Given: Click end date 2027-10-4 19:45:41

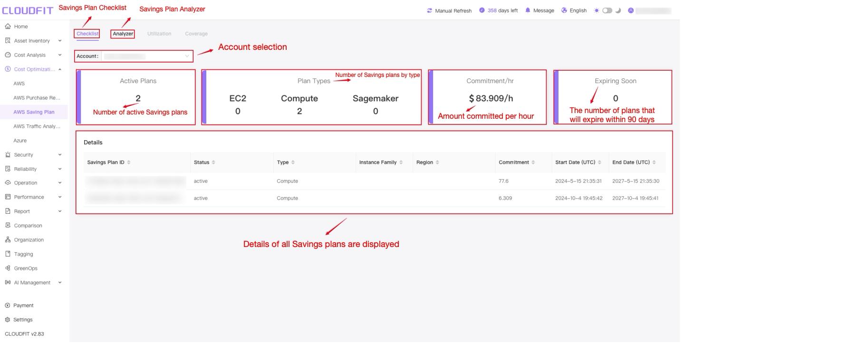Looking at the screenshot, I should (636, 198).
